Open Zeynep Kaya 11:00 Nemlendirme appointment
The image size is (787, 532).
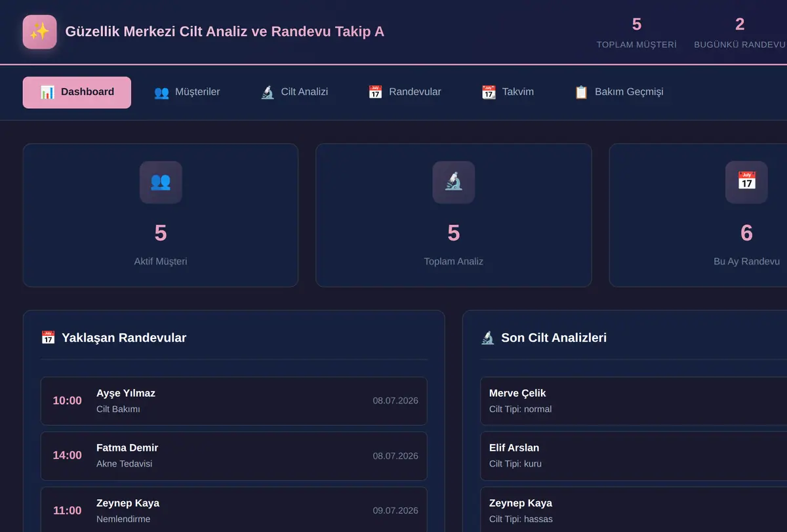(234, 510)
